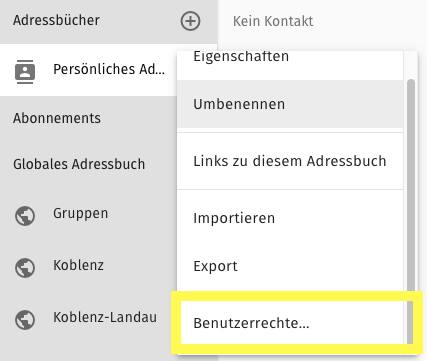Click the context menu vertical scrollbar

coord(411,212)
